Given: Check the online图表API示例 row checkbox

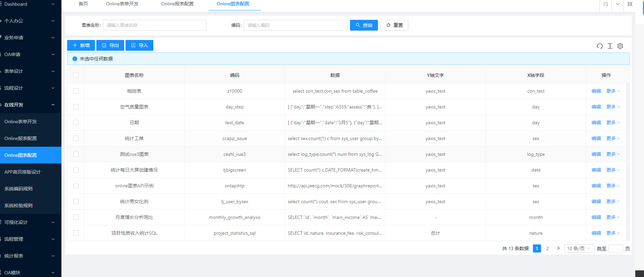Looking at the screenshot, I should coord(76,186).
